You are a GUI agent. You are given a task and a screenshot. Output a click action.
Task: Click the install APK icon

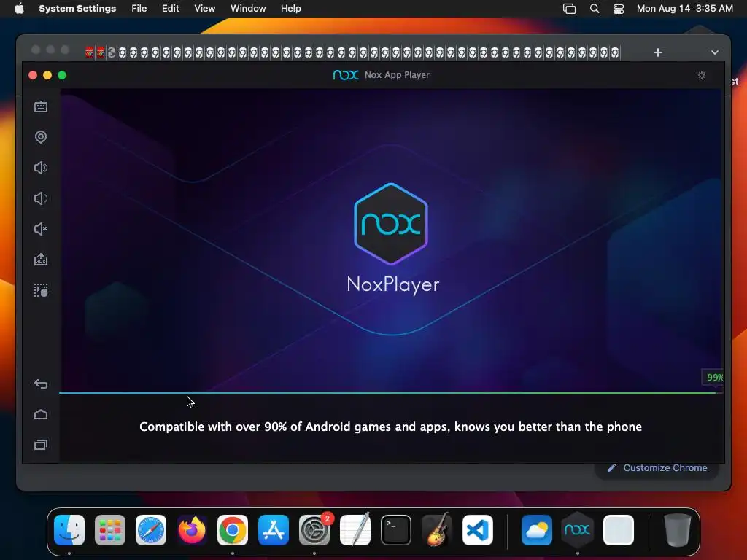pyautogui.click(x=41, y=260)
